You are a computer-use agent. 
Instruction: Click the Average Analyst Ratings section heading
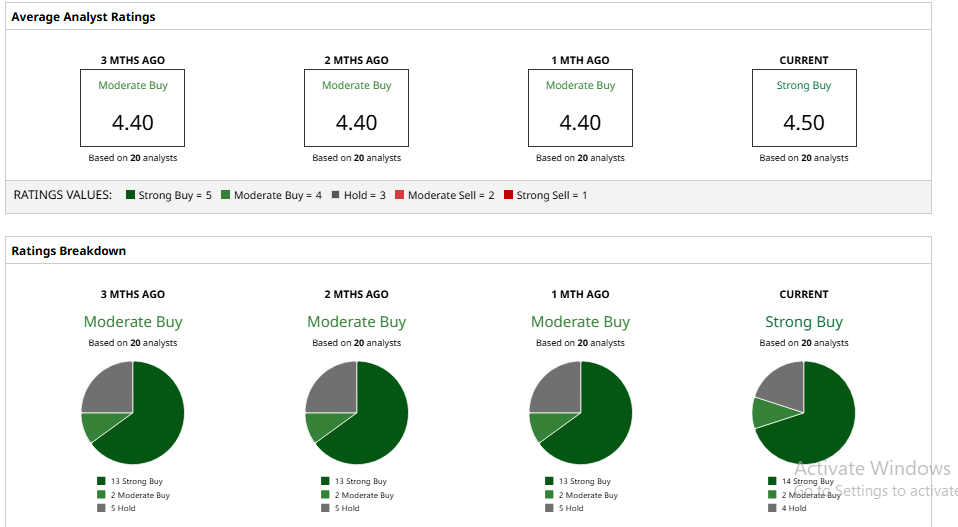click(83, 17)
